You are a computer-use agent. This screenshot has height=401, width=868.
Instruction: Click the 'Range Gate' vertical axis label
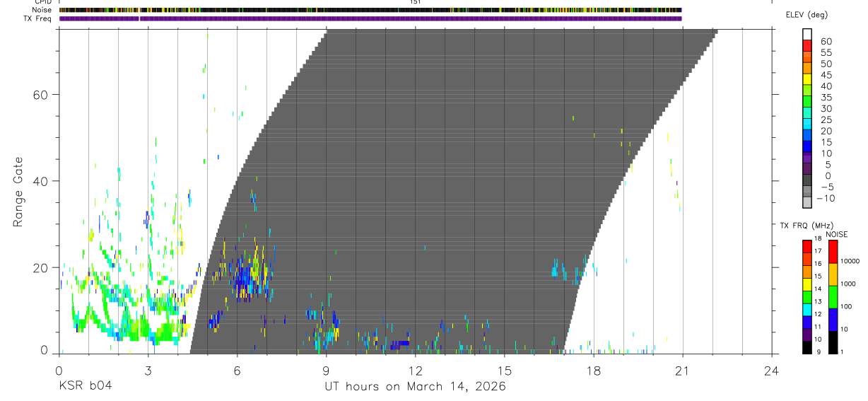tap(18, 192)
